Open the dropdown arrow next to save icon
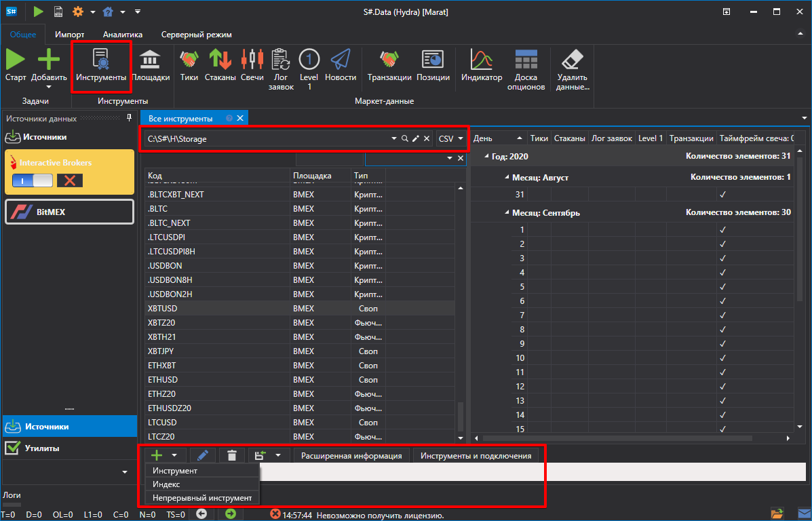The height and width of the screenshot is (521, 812). click(x=279, y=455)
